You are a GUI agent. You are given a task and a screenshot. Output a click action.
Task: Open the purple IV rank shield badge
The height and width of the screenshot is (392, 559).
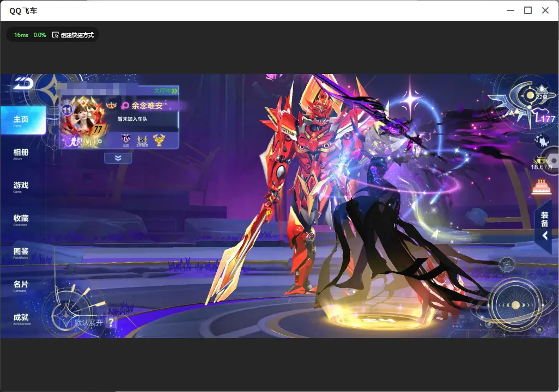[126, 140]
